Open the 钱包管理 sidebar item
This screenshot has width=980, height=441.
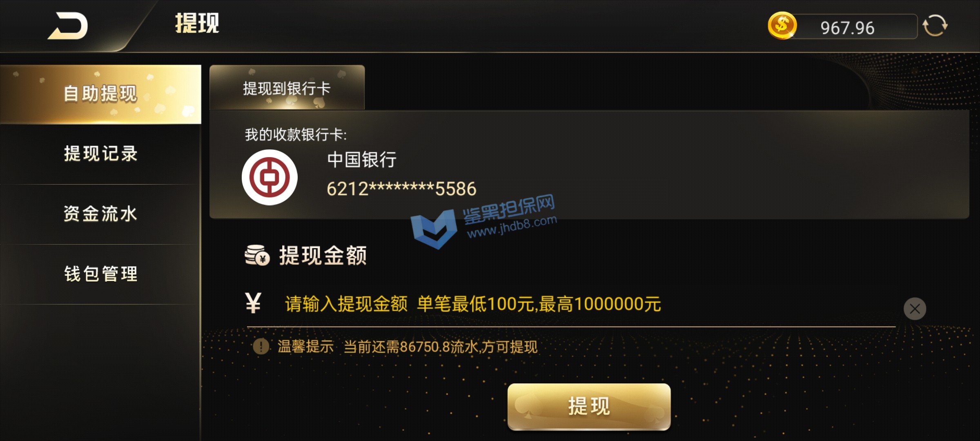(x=100, y=274)
